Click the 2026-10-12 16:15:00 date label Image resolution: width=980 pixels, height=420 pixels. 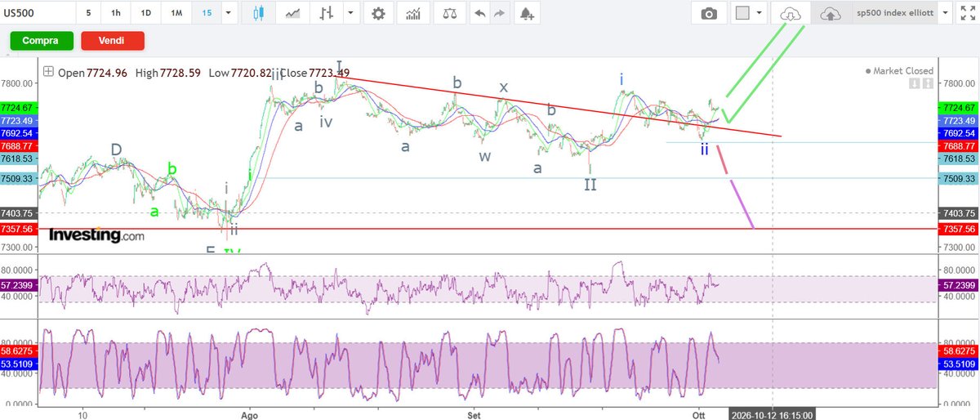click(x=773, y=414)
